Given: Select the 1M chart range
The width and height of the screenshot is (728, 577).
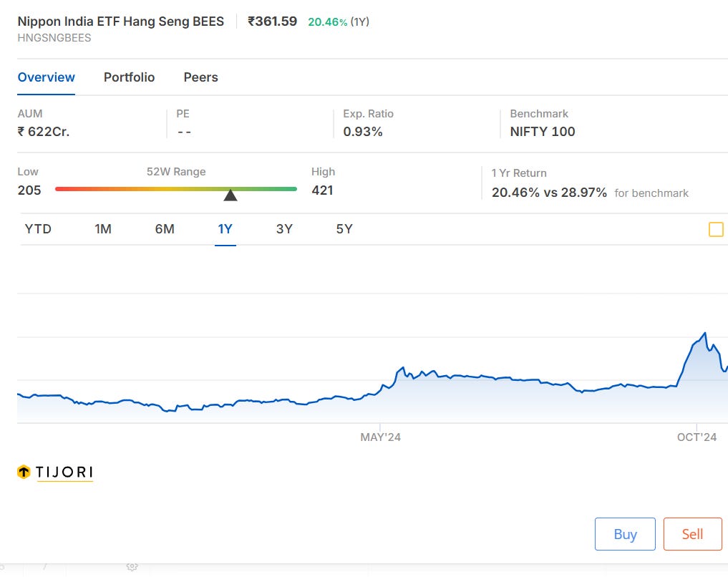Looking at the screenshot, I should coord(103,229).
